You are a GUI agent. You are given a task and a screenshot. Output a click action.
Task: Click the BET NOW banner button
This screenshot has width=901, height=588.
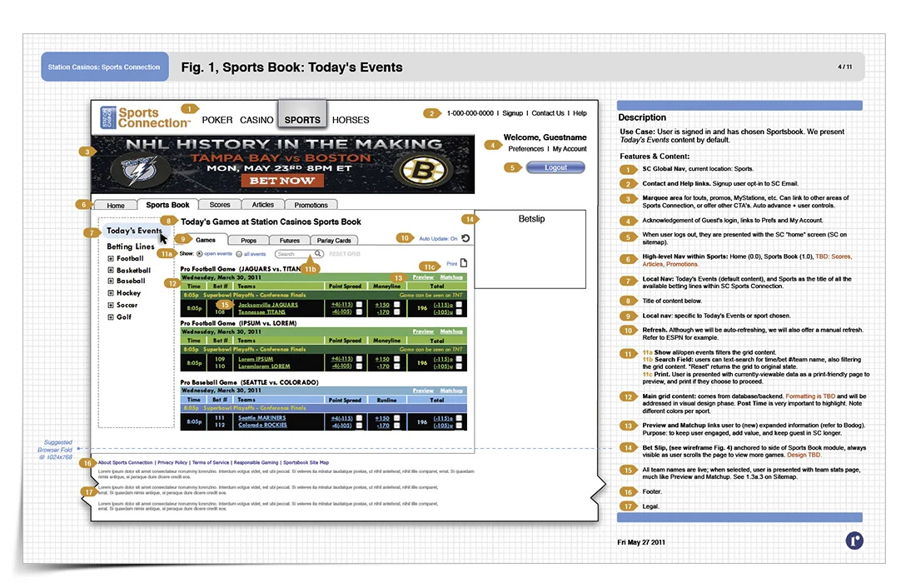tap(281, 181)
